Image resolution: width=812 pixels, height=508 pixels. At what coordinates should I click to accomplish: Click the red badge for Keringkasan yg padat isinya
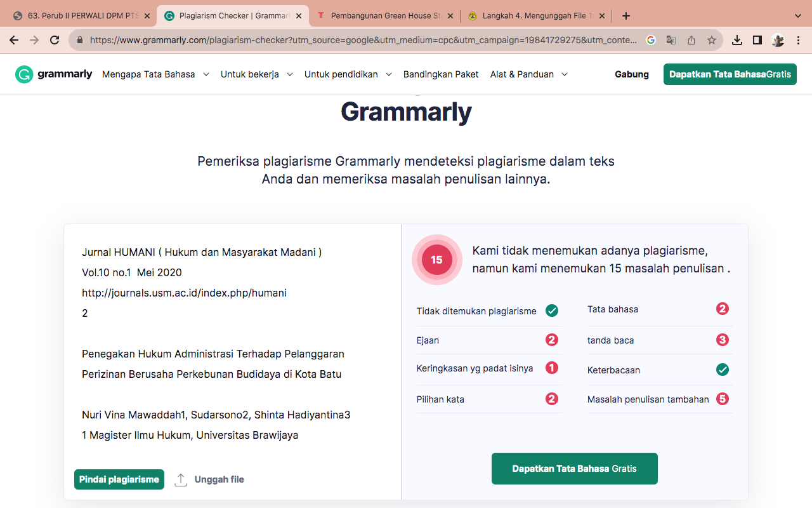tap(552, 368)
